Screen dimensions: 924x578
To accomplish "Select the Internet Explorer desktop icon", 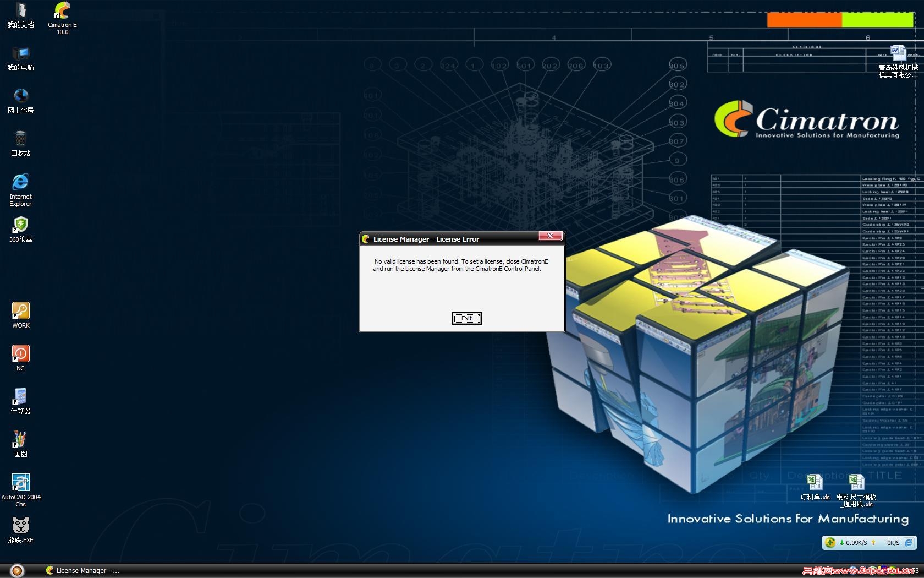I will pyautogui.click(x=20, y=190).
